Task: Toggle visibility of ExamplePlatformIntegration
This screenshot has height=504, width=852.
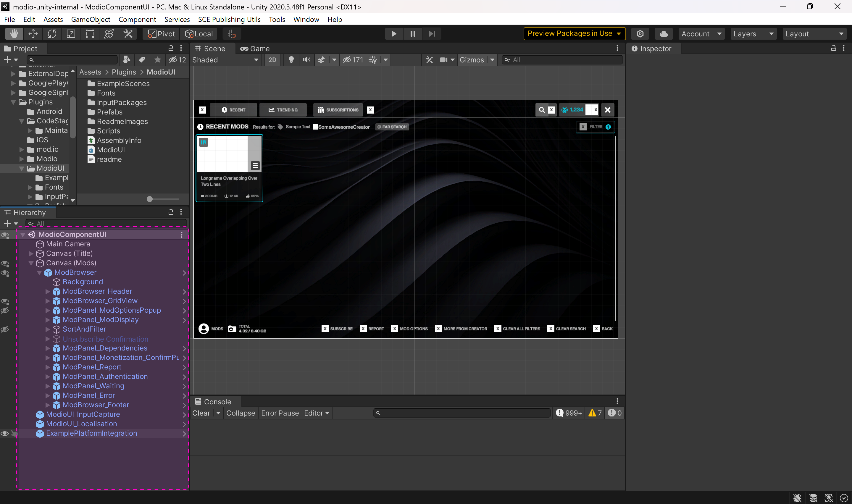Action: (5, 433)
